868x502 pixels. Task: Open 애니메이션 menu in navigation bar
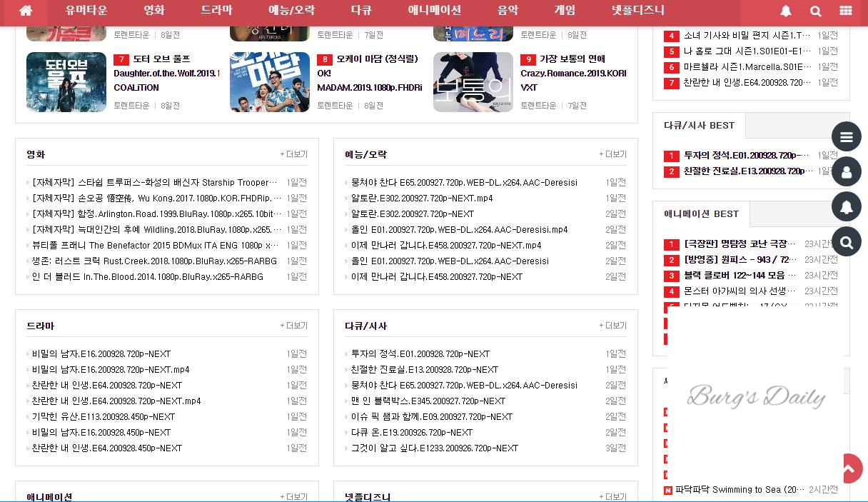click(x=435, y=10)
